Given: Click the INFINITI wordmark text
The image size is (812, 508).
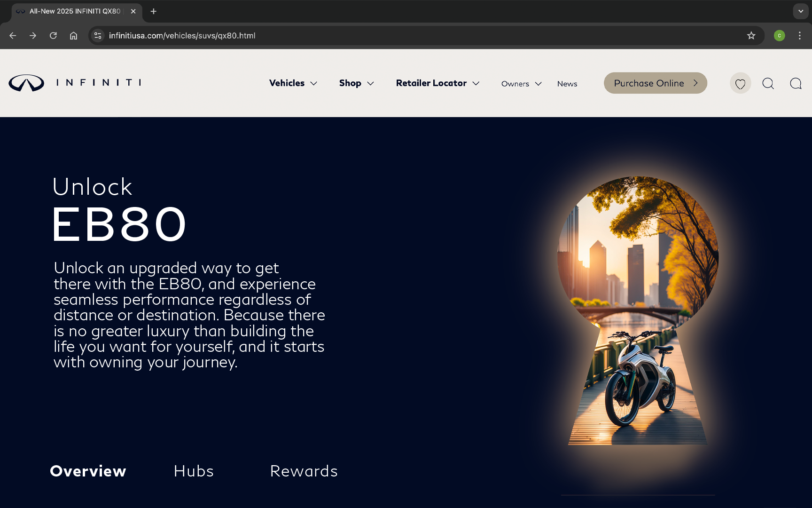Looking at the screenshot, I should pyautogui.click(x=99, y=83).
